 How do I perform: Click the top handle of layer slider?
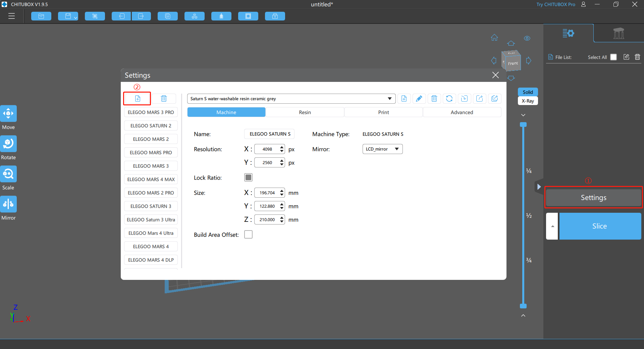tap(523, 124)
